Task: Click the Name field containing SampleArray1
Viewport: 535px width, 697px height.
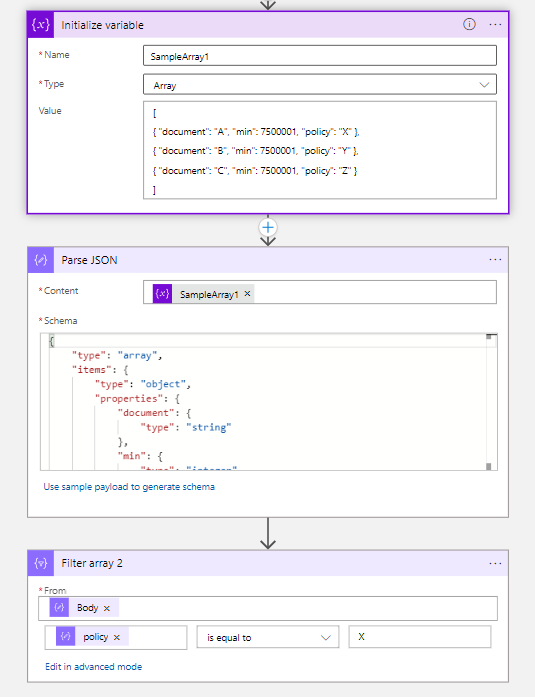Action: pos(319,56)
